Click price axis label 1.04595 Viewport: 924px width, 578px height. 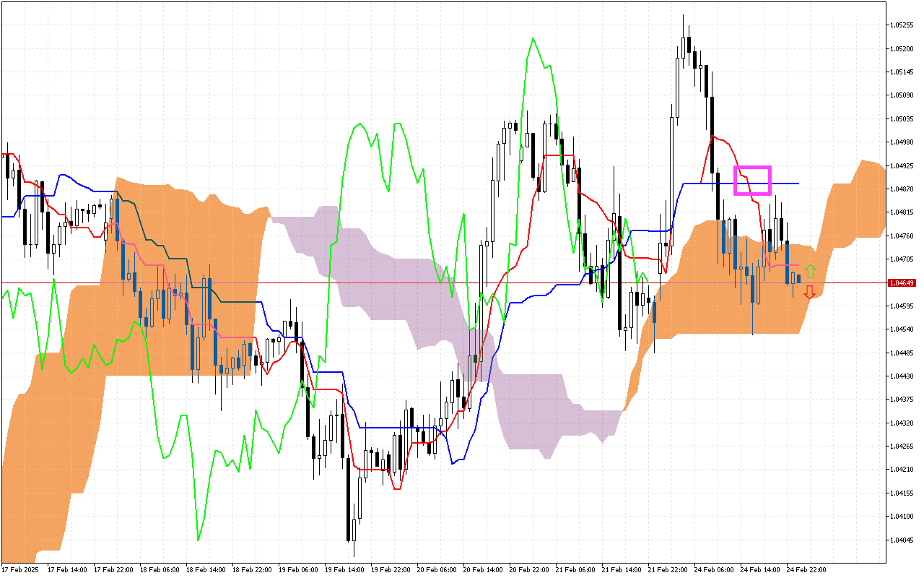coord(902,306)
